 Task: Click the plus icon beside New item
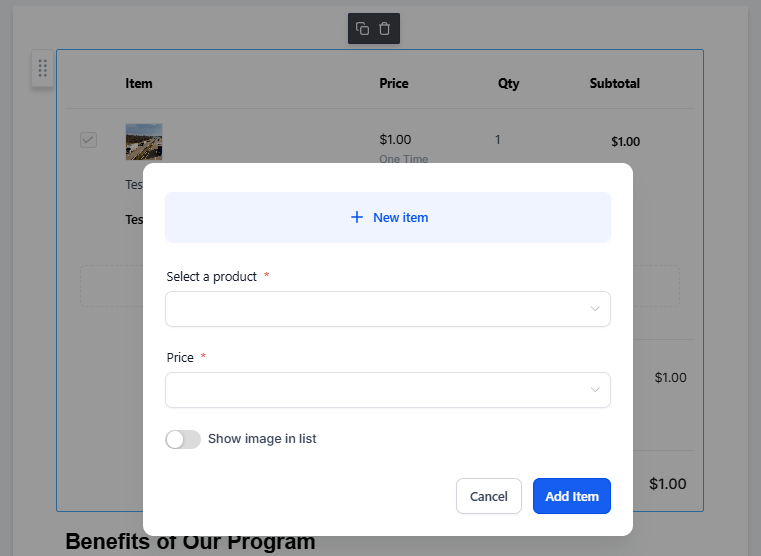point(357,217)
